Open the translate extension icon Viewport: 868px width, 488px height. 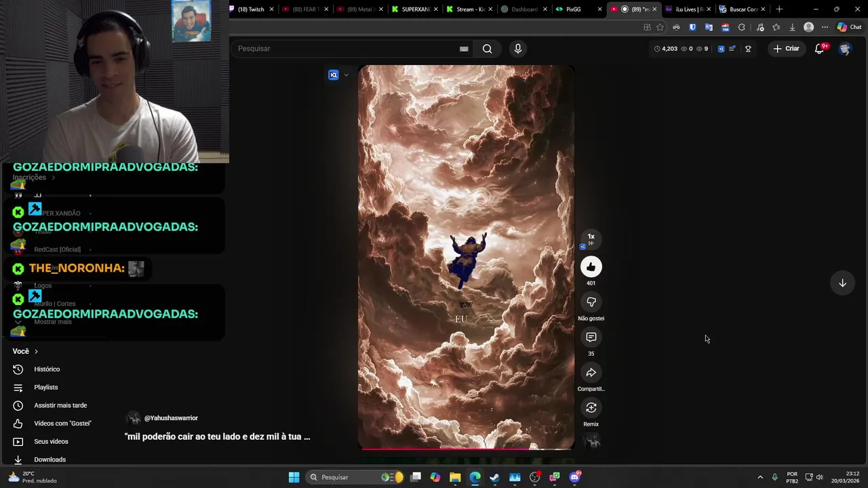709,27
